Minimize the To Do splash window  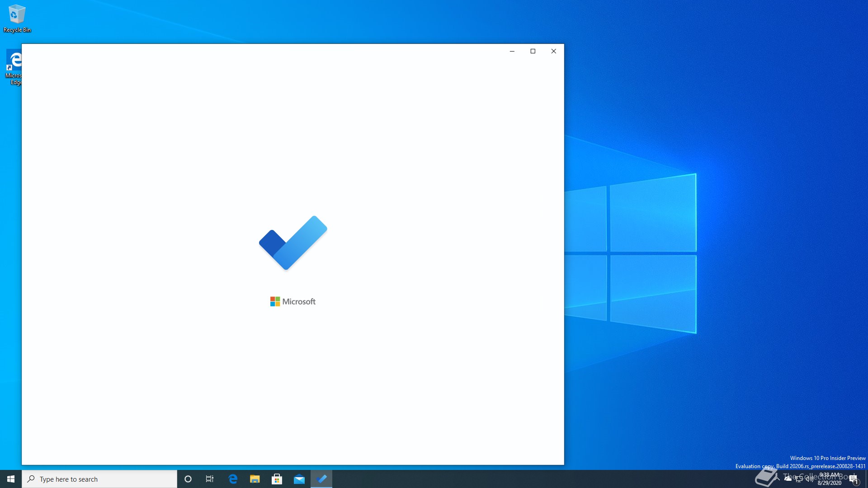tap(512, 51)
